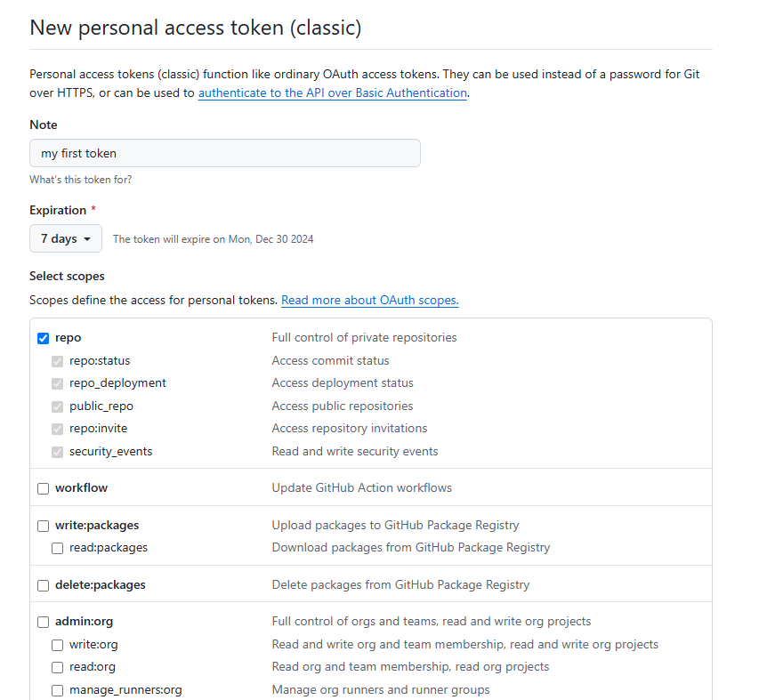Check the read:packages scope
Viewport: 767px width, 700px height.
tap(57, 549)
